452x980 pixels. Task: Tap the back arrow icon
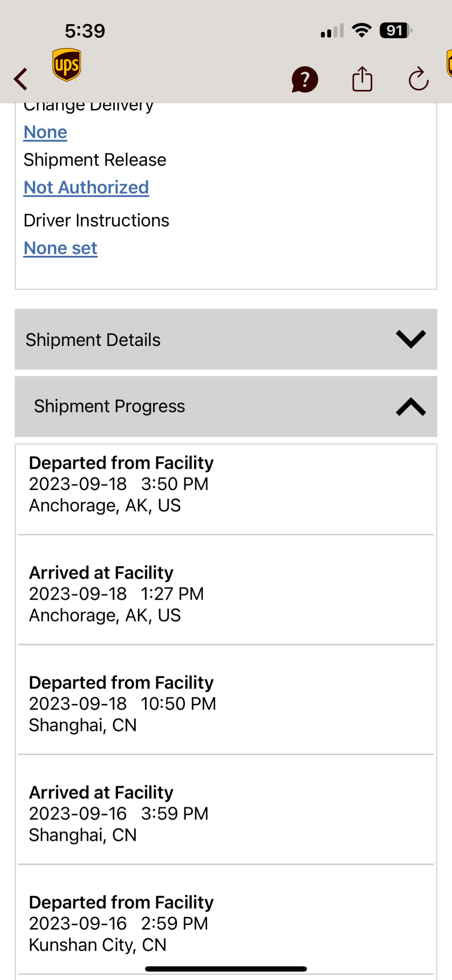21,79
